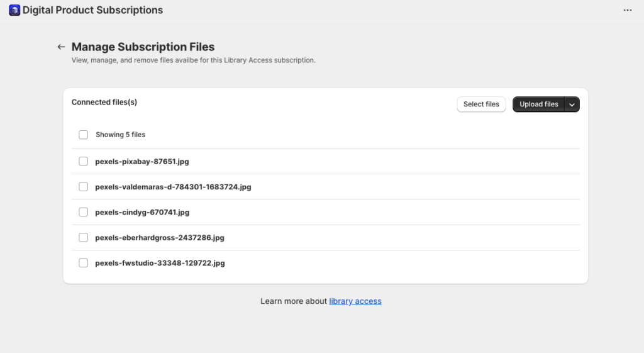Click the Digital Product Subscriptions app icon
Image resolution: width=644 pixels, height=353 pixels.
click(x=14, y=10)
